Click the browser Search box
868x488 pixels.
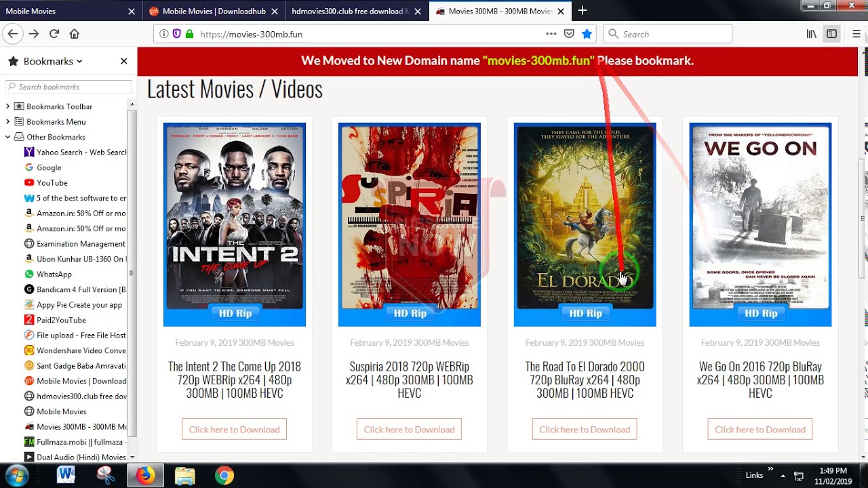[x=668, y=34]
